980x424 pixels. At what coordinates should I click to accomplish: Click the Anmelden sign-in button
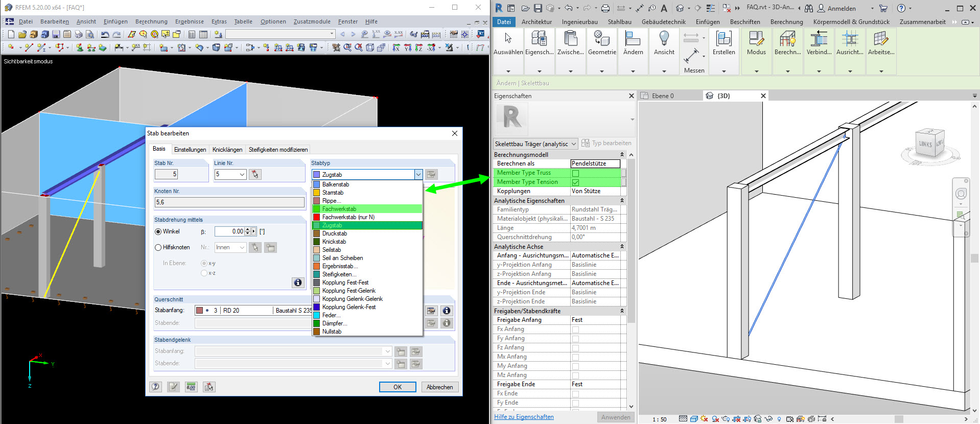click(836, 8)
